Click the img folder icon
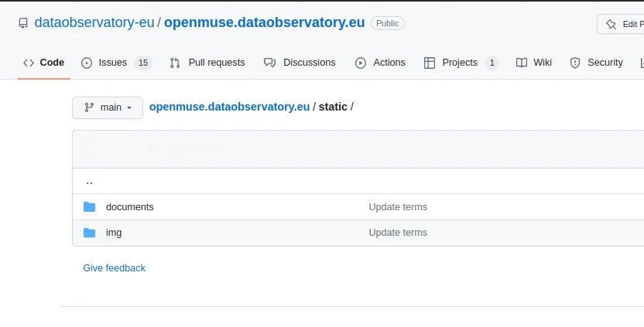This screenshot has width=644, height=327. (x=89, y=233)
